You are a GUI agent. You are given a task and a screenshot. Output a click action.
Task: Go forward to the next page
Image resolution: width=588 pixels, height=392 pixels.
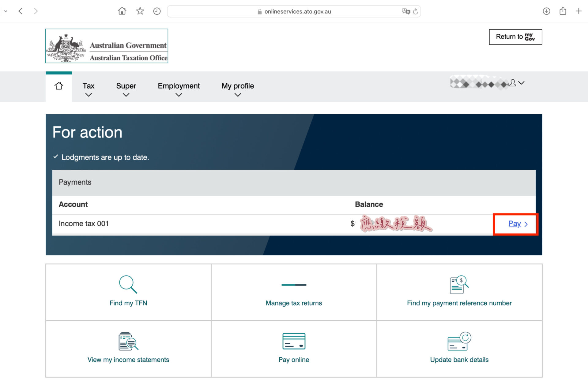coord(36,11)
